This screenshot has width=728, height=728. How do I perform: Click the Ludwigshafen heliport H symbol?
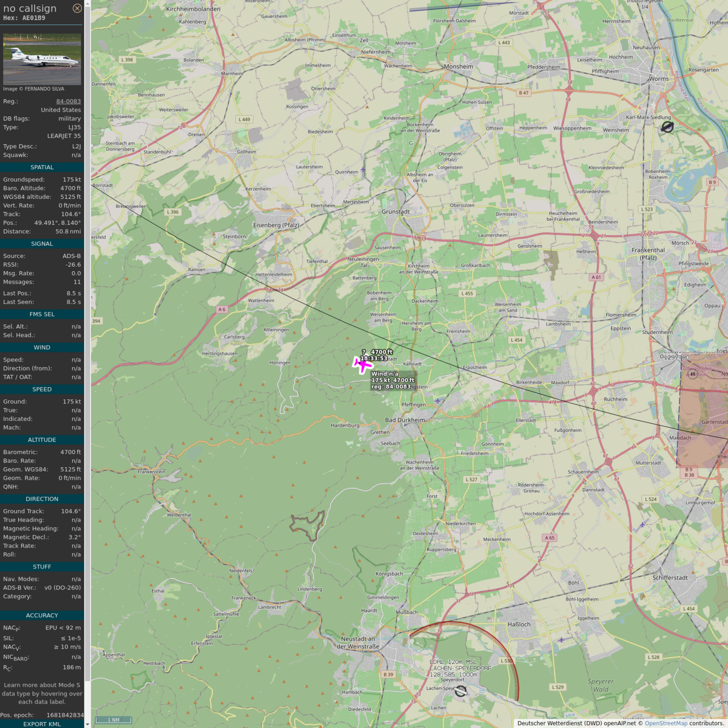tap(693, 374)
